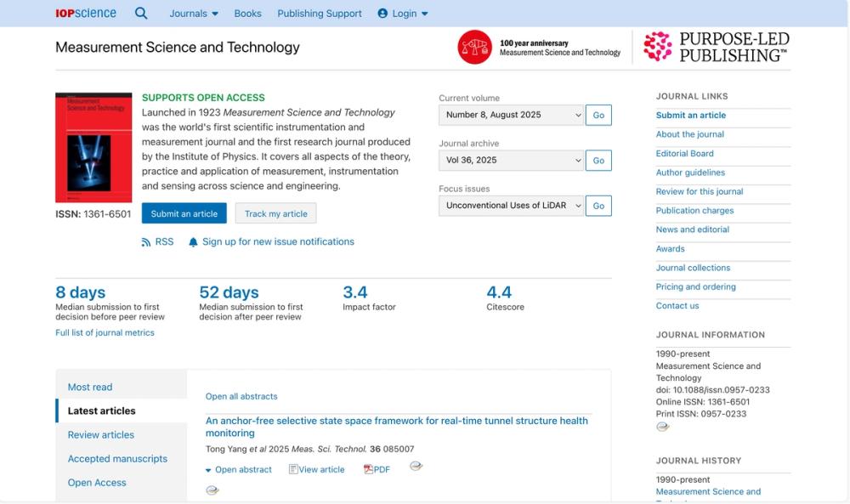Click Go next to Focus issues
Image resolution: width=850 pixels, height=504 pixels.
(598, 206)
